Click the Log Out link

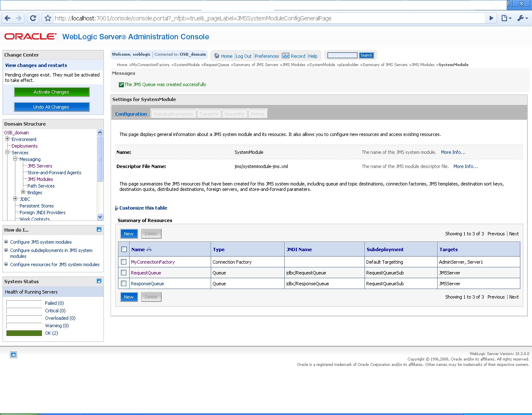coord(244,56)
